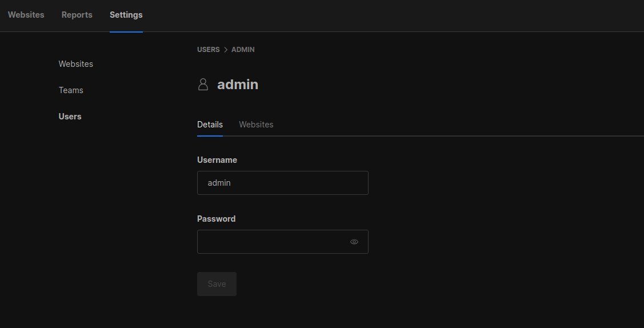This screenshot has width=644, height=328.
Task: Focus the Username input field
Action: pyautogui.click(x=282, y=183)
